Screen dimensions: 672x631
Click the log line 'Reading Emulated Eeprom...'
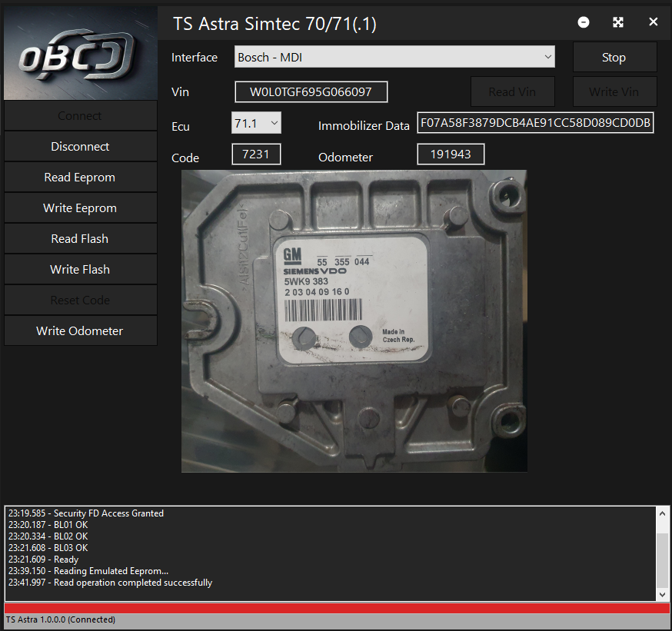pyautogui.click(x=88, y=571)
